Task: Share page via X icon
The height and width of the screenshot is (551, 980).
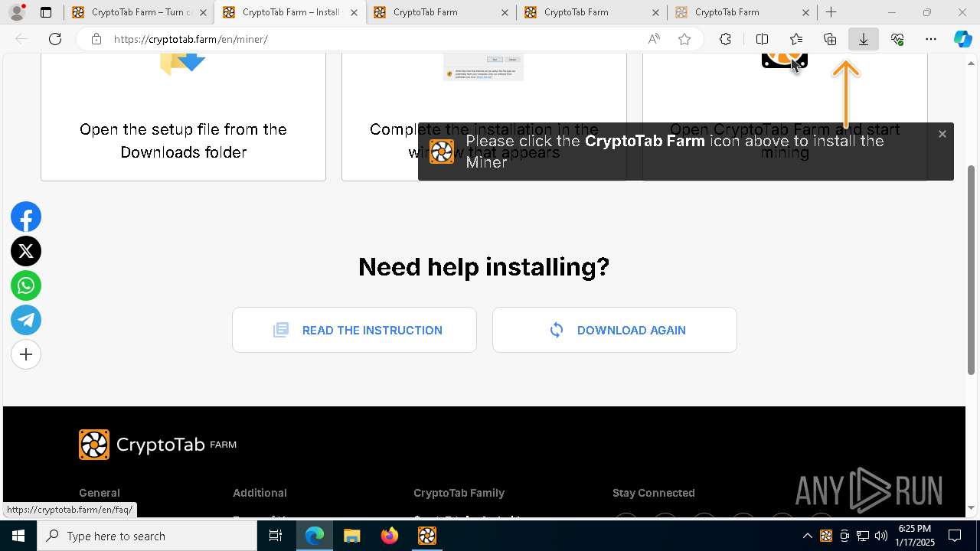Action: (26, 252)
